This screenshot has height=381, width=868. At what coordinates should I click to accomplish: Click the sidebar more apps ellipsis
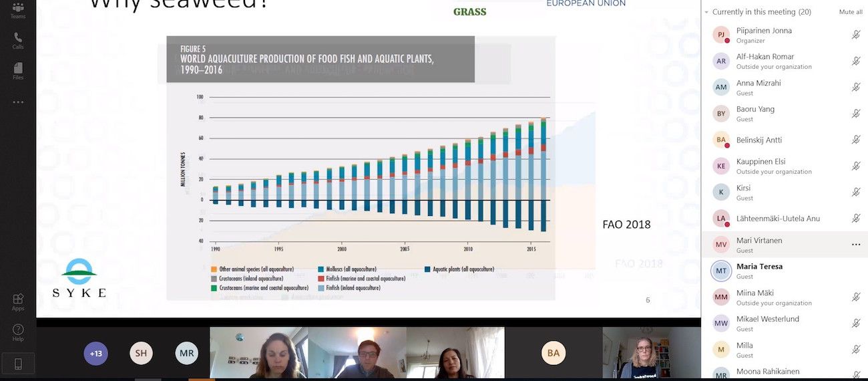(18, 102)
